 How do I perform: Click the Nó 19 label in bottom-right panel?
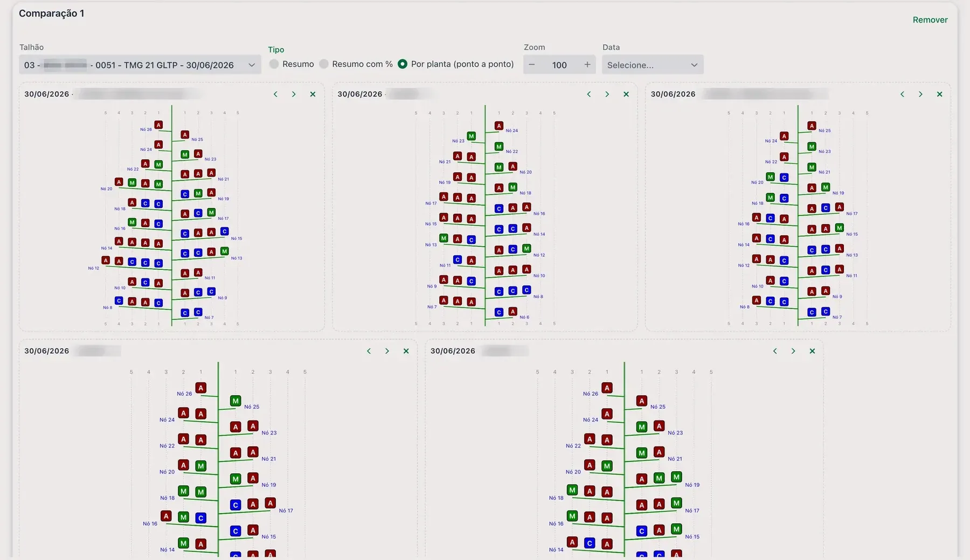tap(692, 485)
